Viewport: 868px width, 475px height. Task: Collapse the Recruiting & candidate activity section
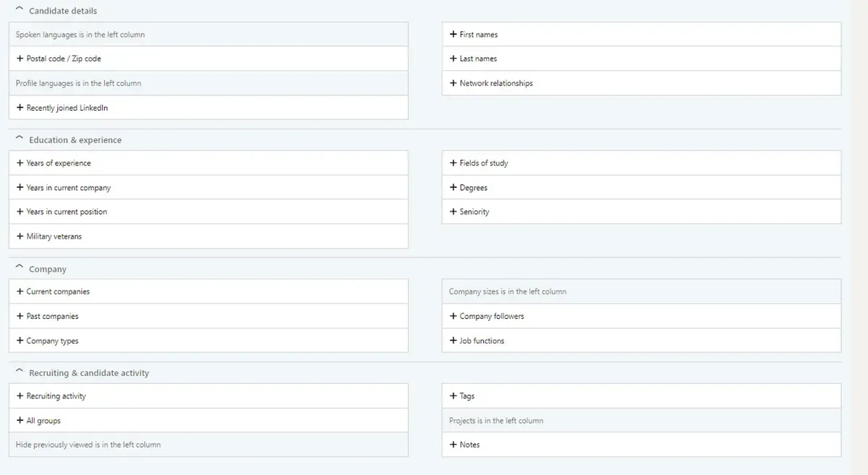(20, 372)
